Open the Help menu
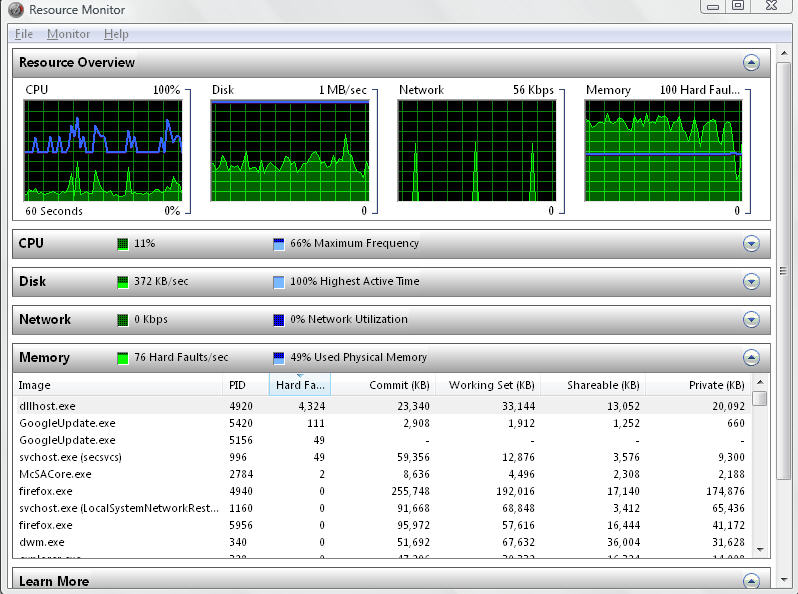The height and width of the screenshot is (594, 798). (x=116, y=34)
